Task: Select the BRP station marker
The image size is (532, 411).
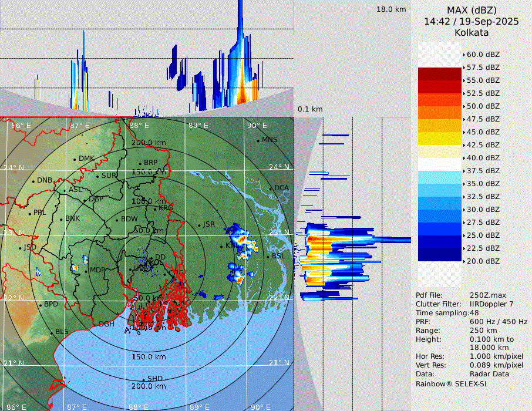Action: pos(140,163)
